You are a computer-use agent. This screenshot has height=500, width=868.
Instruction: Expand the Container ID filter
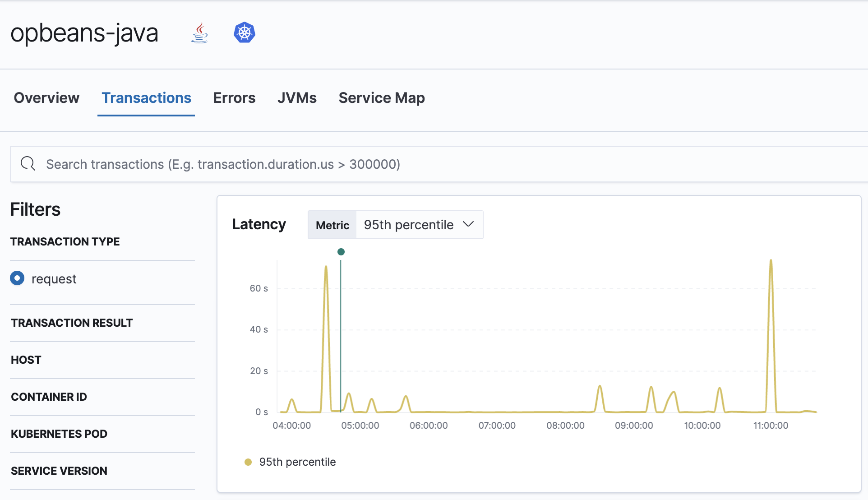point(49,397)
